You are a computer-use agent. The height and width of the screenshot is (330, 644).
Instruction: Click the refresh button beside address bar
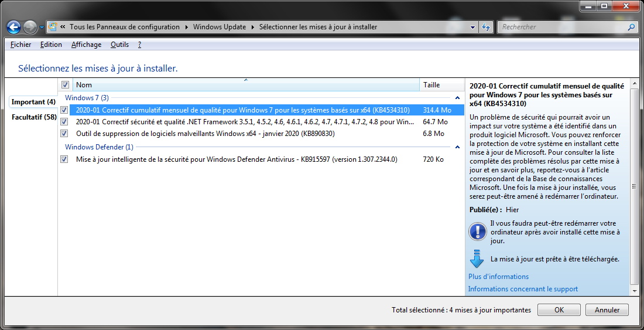[486, 27]
